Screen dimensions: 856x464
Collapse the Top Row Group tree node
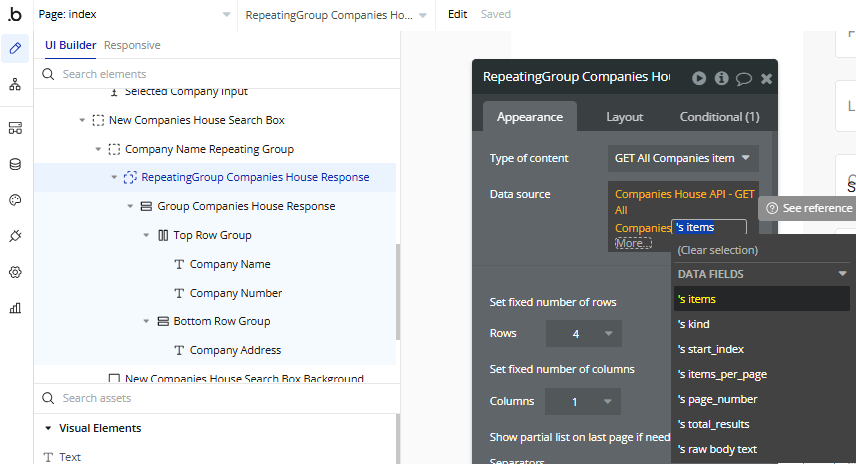pos(147,235)
